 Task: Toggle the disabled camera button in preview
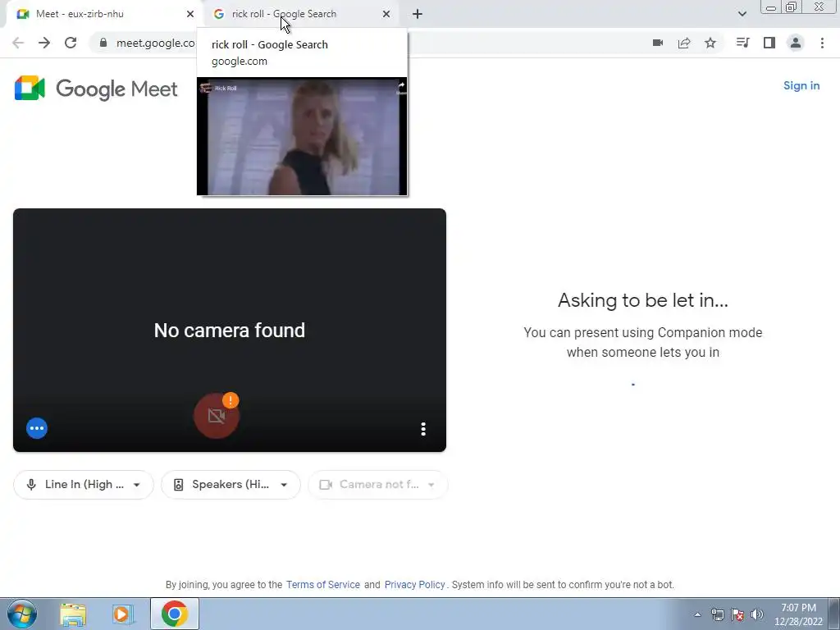coord(217,416)
